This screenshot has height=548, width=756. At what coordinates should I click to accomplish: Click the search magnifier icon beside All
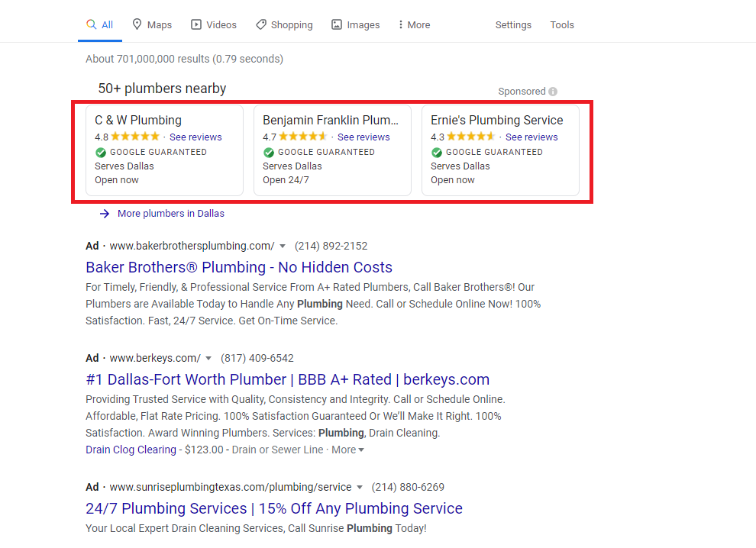pyautogui.click(x=91, y=24)
